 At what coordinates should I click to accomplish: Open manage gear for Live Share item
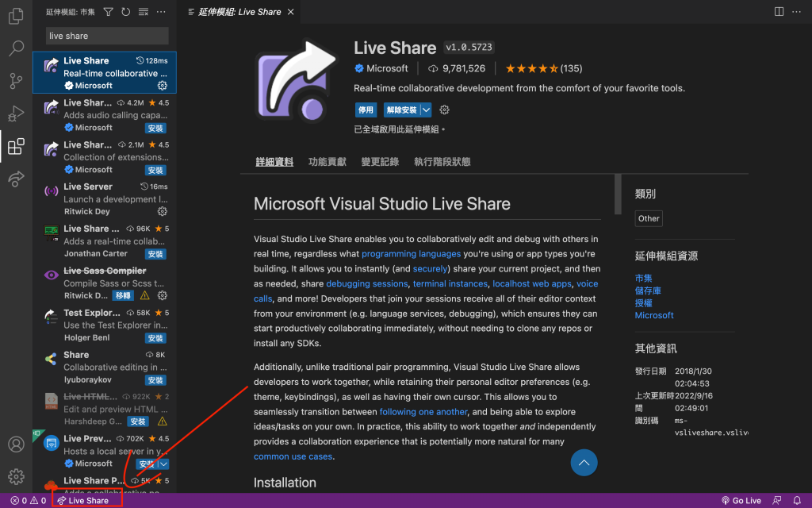[x=162, y=86]
